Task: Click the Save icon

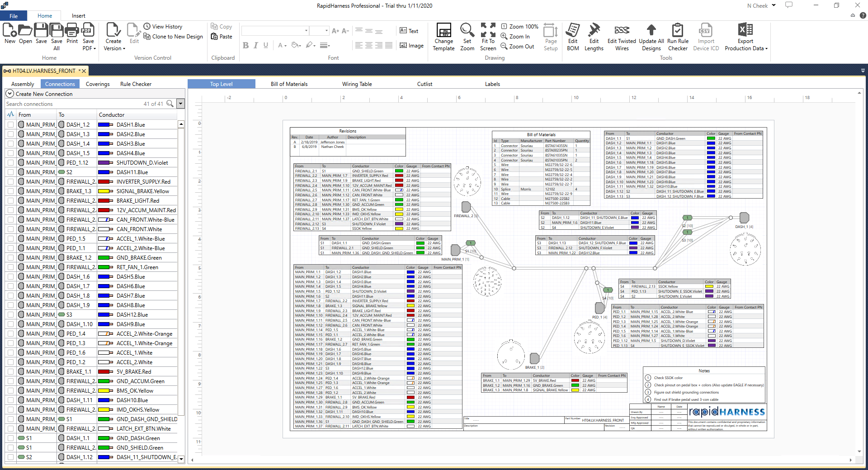Action: pyautogui.click(x=41, y=30)
